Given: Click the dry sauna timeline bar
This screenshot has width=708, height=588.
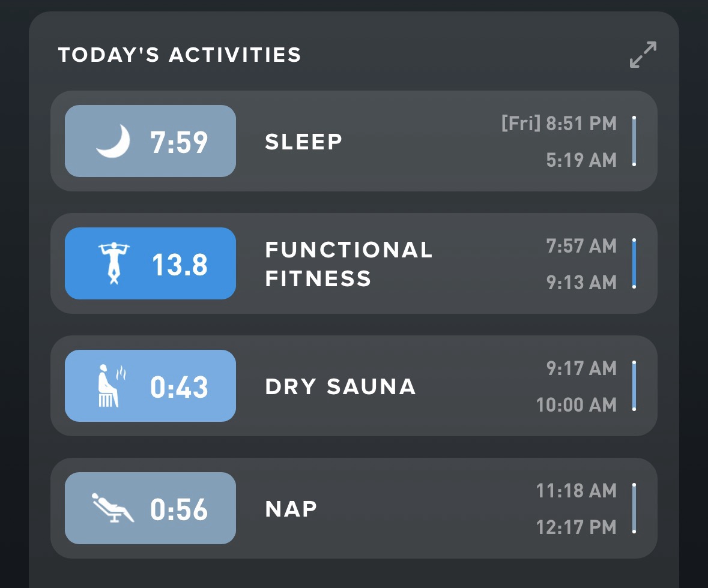Looking at the screenshot, I should click(x=634, y=386).
